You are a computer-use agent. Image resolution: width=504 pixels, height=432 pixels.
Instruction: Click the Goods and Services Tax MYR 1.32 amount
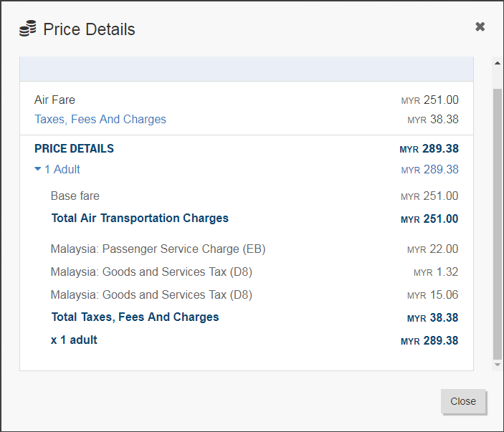point(436,272)
